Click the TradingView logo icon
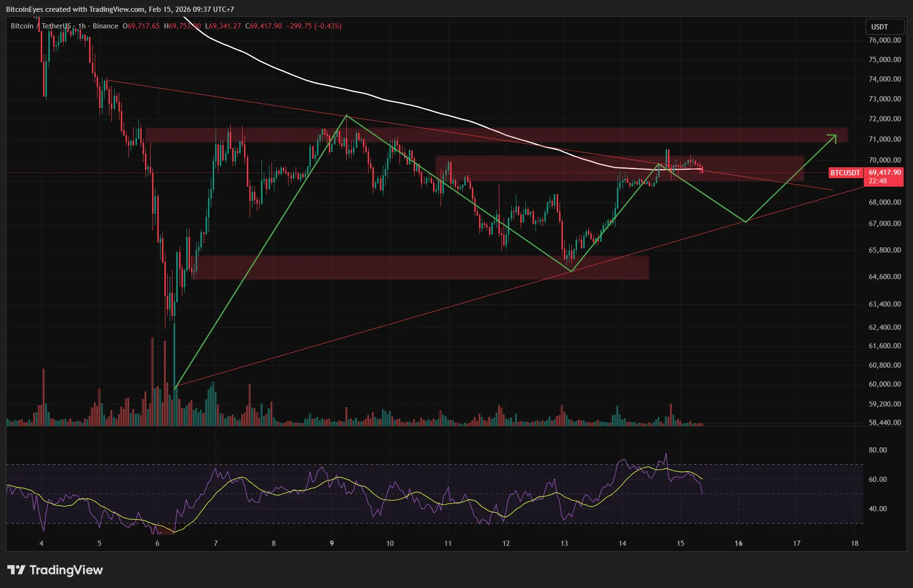 (x=16, y=570)
